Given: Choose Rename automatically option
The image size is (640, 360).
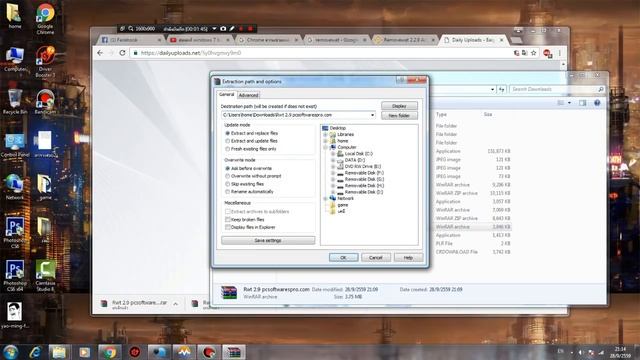Looking at the screenshot, I should (x=227, y=191).
